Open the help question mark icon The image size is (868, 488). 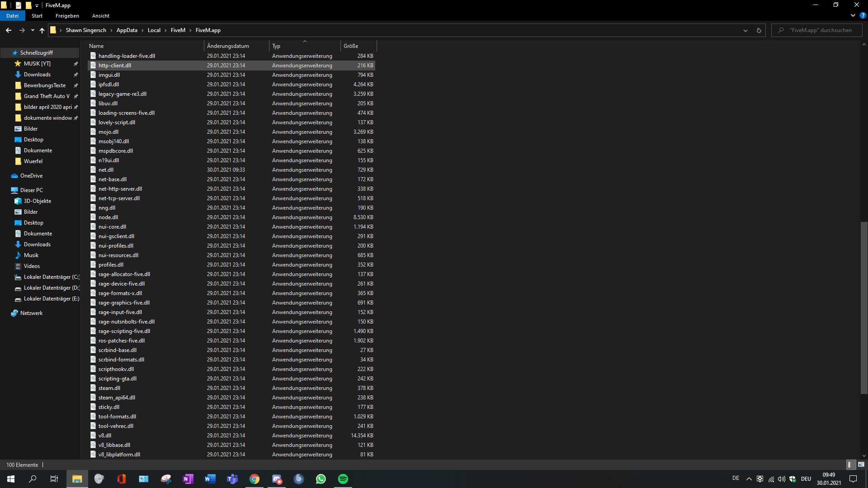863,15
